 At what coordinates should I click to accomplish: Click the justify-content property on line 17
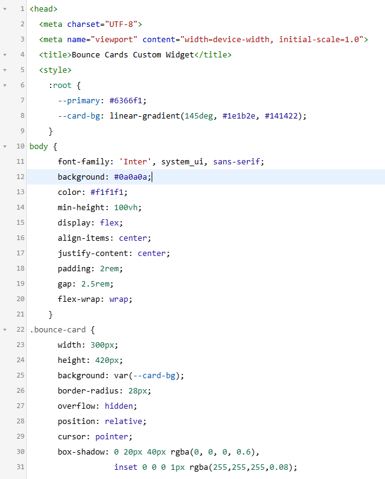click(93, 253)
